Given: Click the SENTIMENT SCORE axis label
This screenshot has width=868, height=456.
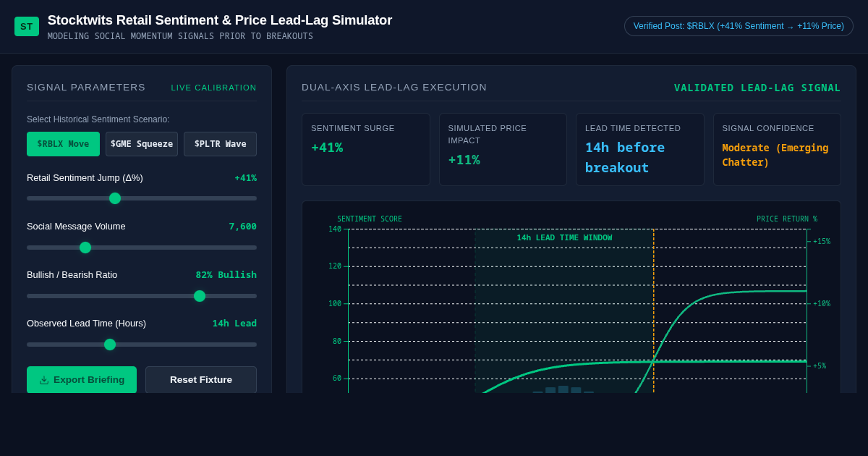Looking at the screenshot, I should click(x=370, y=219).
